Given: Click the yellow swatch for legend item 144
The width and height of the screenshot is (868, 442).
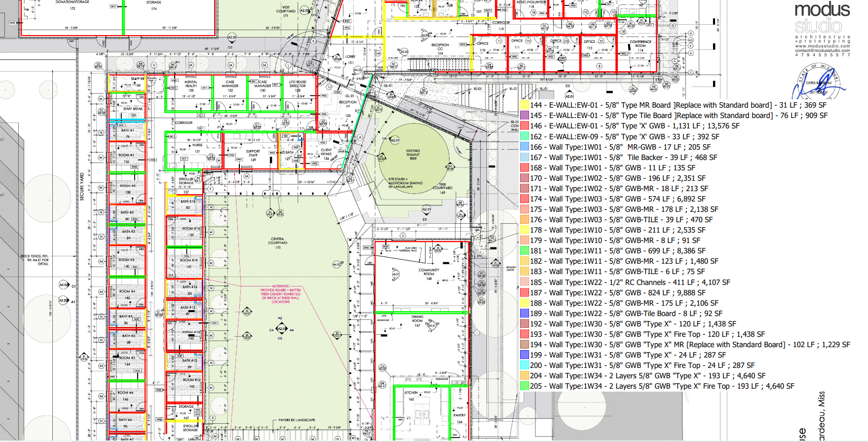Looking at the screenshot, I should [x=524, y=105].
